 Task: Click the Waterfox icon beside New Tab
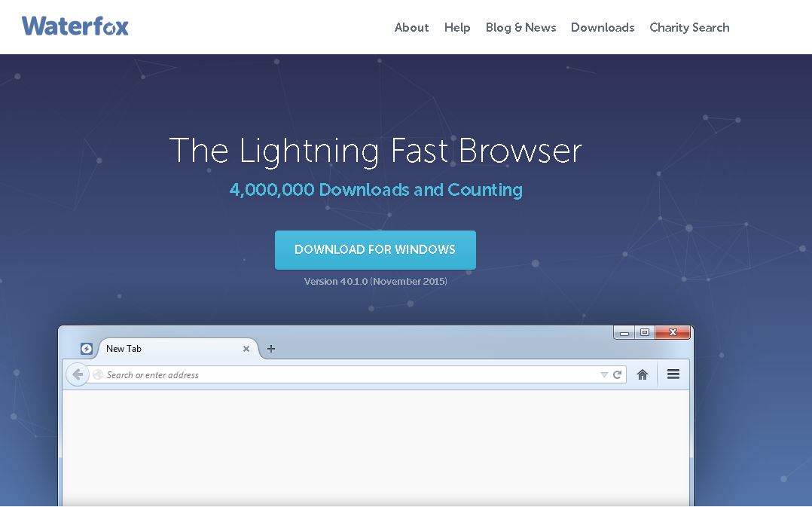87,349
